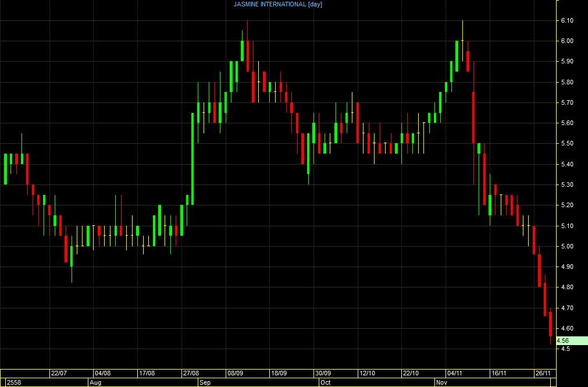The image size is (588, 387).
Task: Select the 5.30 price axis label
Action: 567,184
